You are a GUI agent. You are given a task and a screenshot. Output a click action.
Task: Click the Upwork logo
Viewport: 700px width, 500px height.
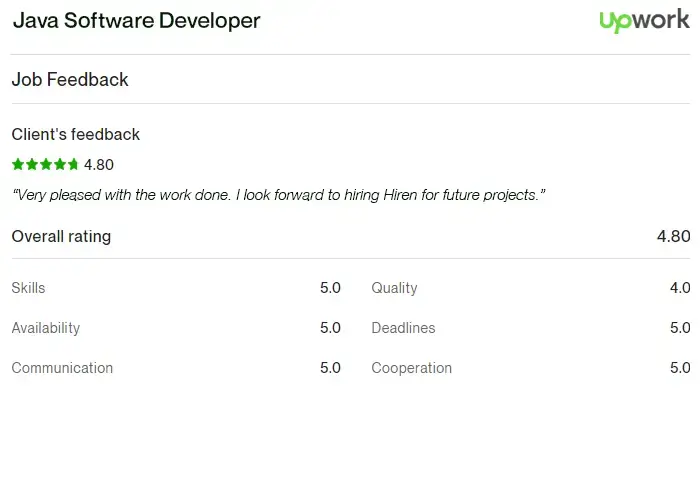pyautogui.click(x=644, y=21)
